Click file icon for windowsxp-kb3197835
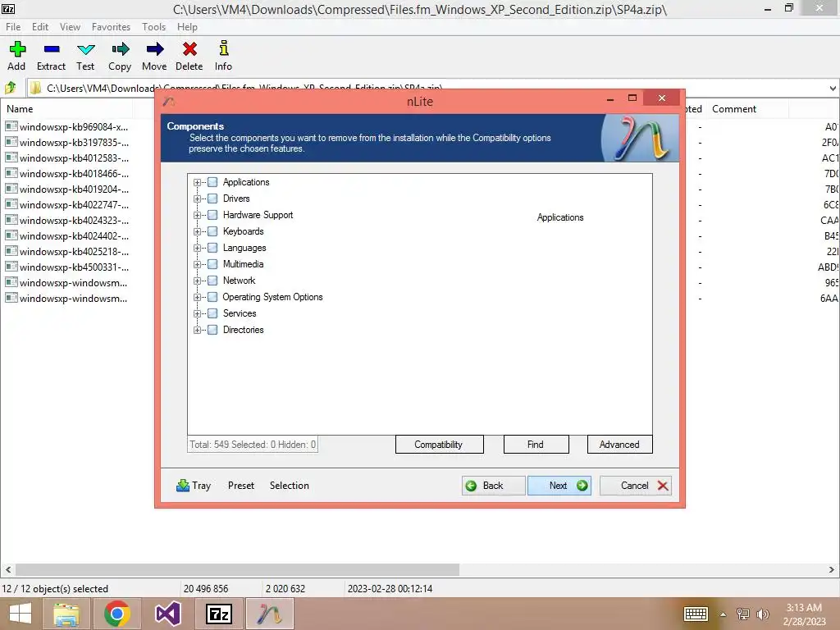 tap(11, 142)
